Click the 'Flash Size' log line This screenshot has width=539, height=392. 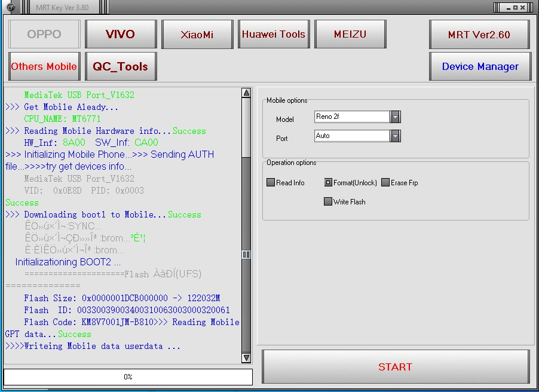pos(122,298)
